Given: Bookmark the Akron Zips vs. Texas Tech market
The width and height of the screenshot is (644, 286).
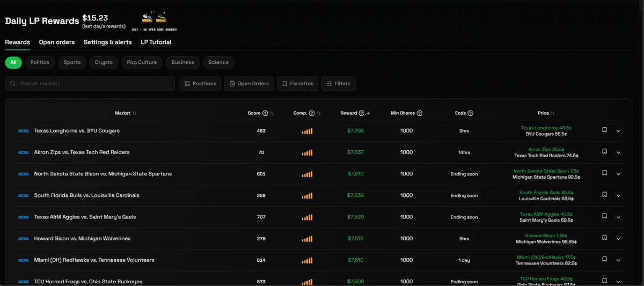Looking at the screenshot, I should (x=604, y=152).
